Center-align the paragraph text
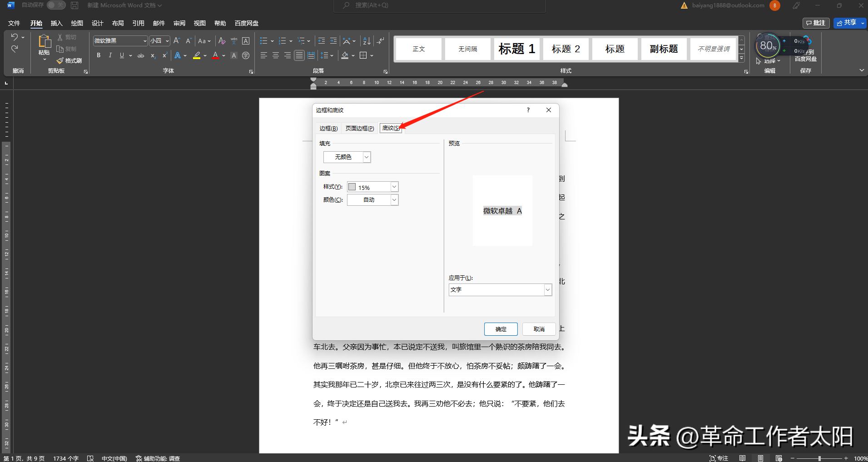Image resolution: width=868 pixels, height=462 pixels. (276, 55)
